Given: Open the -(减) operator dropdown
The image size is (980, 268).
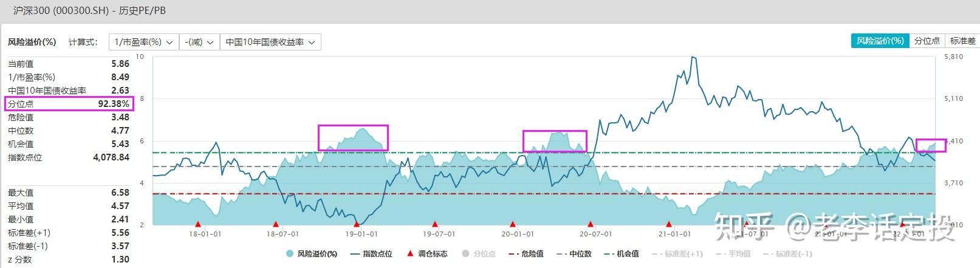Looking at the screenshot, I should coord(200,42).
